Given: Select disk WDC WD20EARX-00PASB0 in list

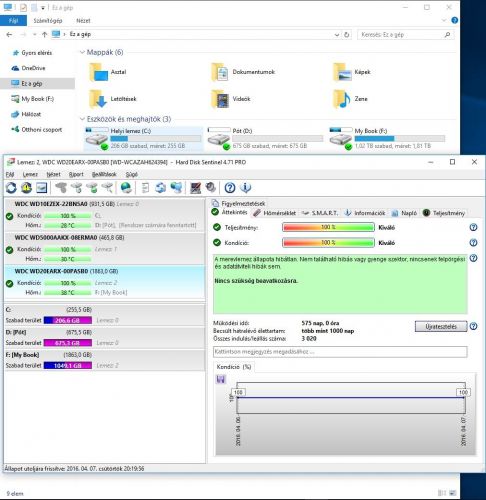Looking at the screenshot, I should pos(105,282).
